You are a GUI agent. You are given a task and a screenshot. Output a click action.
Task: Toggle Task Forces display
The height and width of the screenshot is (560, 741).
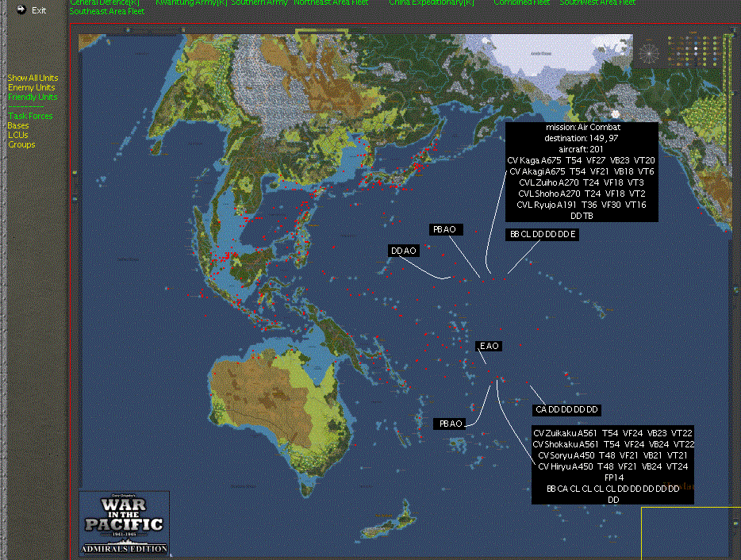(x=30, y=116)
